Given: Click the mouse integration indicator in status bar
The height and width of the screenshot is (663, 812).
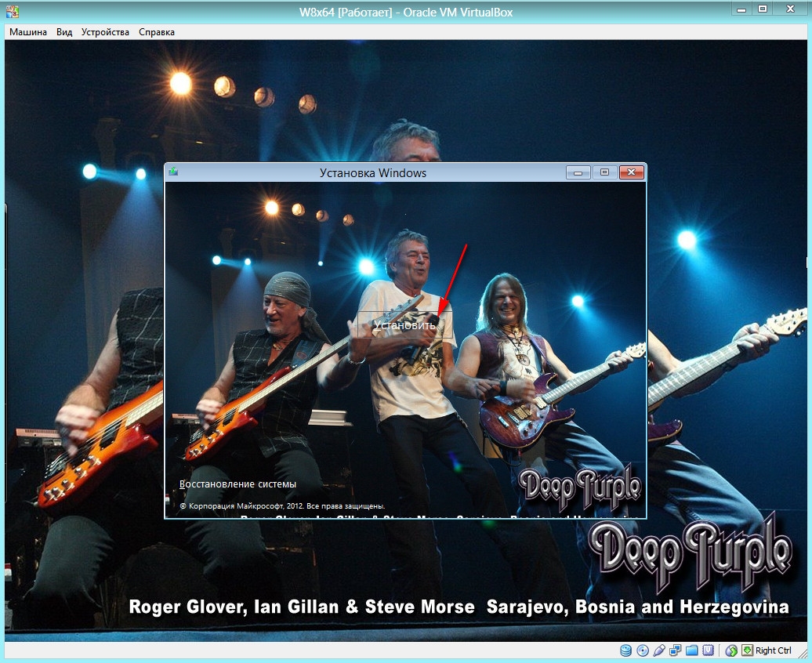Looking at the screenshot, I should coord(731,650).
